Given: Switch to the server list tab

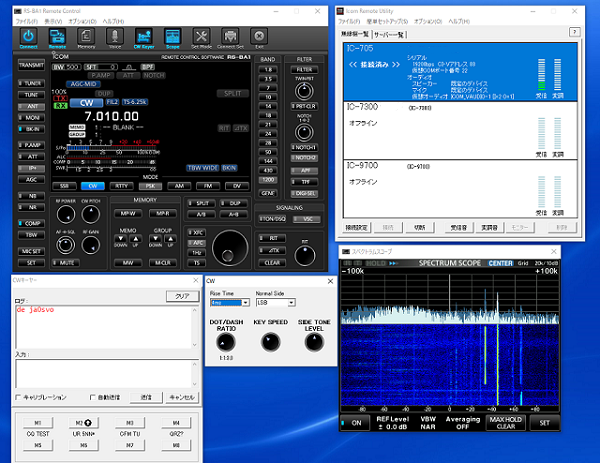Looking at the screenshot, I should coord(389,34).
